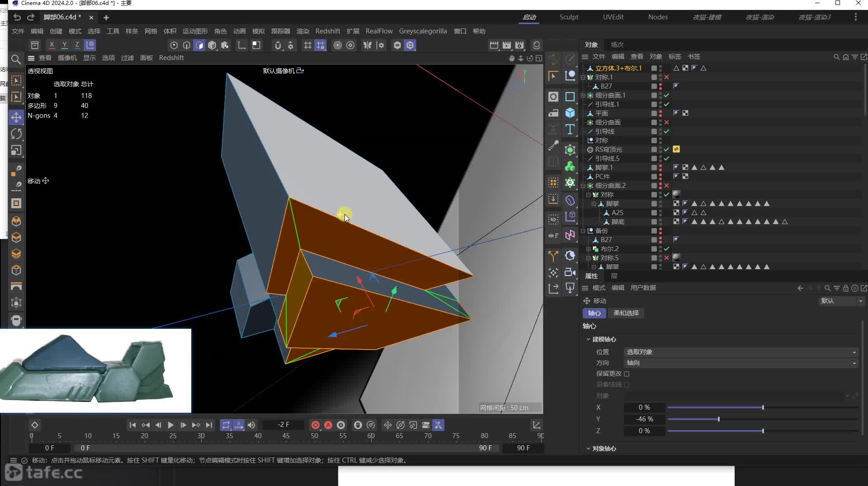Toggle visibility dots for 平面

click(x=660, y=113)
